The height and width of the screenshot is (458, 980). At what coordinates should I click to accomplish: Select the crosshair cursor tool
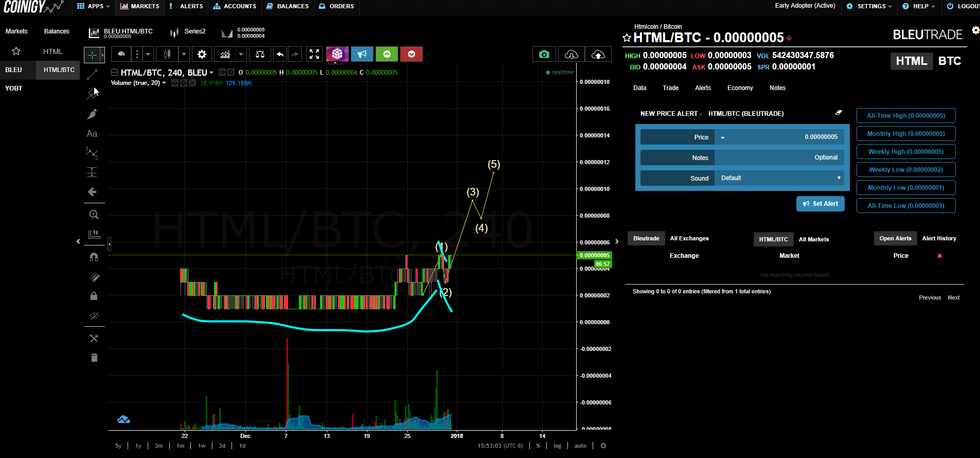(x=93, y=55)
